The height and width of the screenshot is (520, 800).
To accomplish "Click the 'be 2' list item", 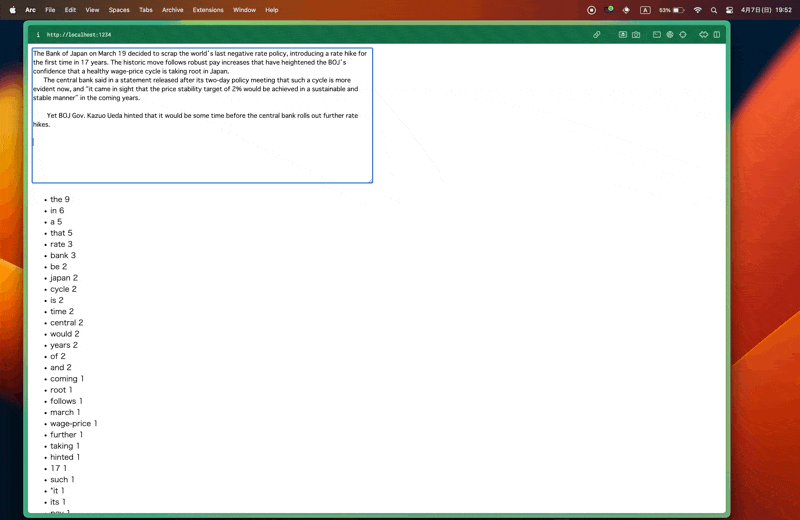I will click(59, 266).
